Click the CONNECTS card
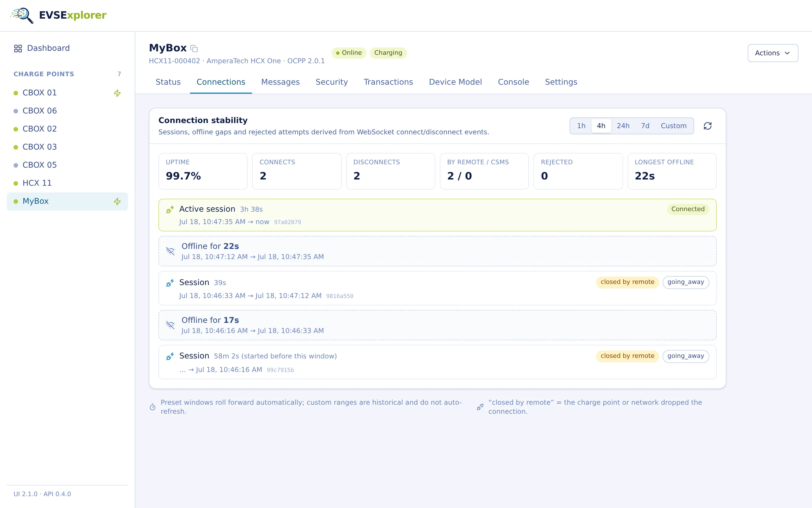 pyautogui.click(x=297, y=171)
